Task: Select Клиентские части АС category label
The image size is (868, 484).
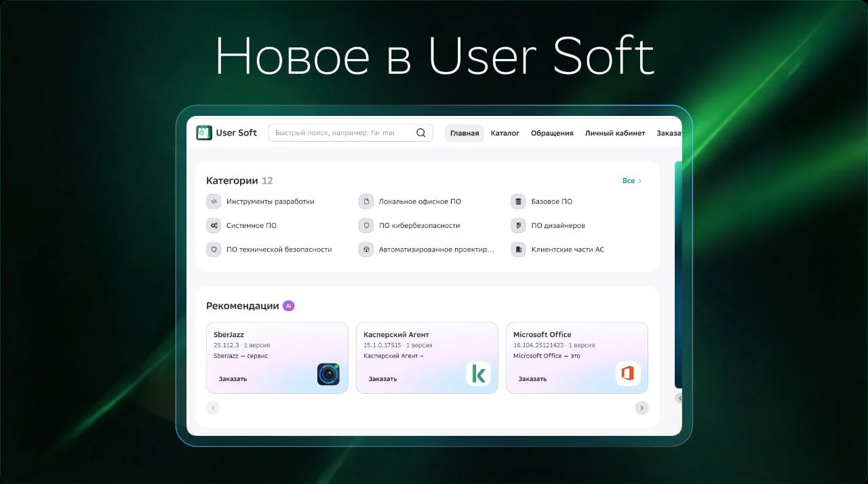Action: point(568,249)
